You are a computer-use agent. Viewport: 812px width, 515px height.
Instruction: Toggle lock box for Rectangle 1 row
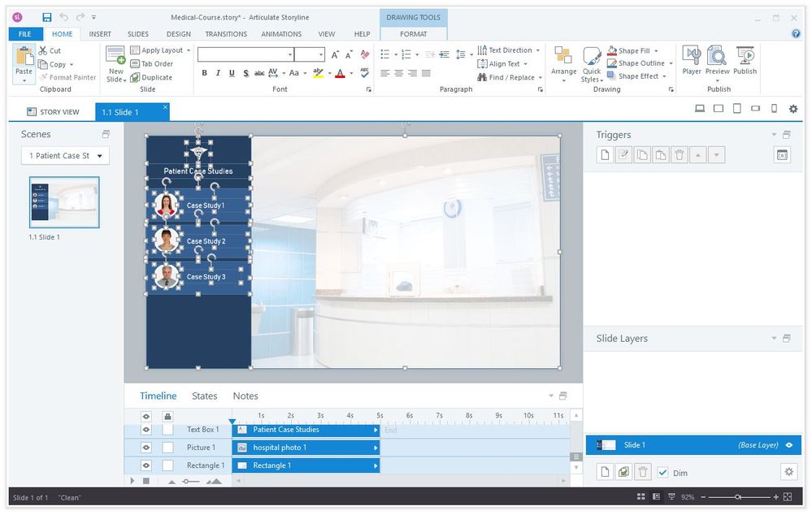click(x=167, y=465)
